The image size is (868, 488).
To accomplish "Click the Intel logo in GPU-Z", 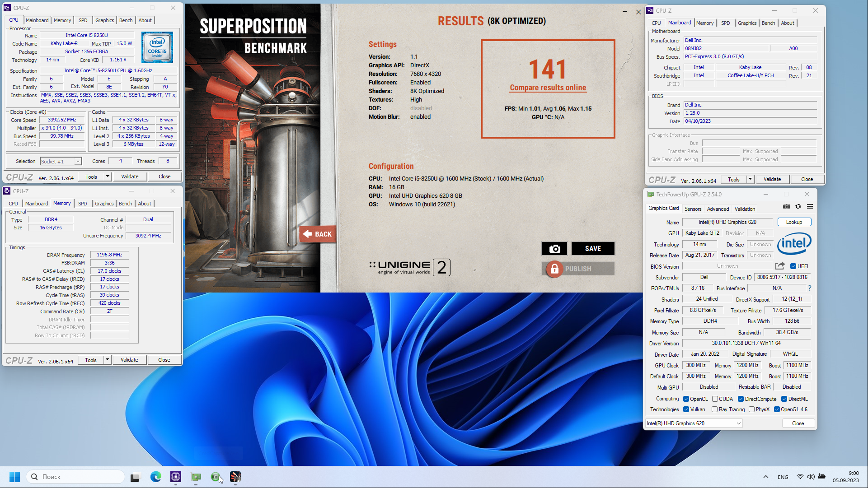I will coord(794,244).
